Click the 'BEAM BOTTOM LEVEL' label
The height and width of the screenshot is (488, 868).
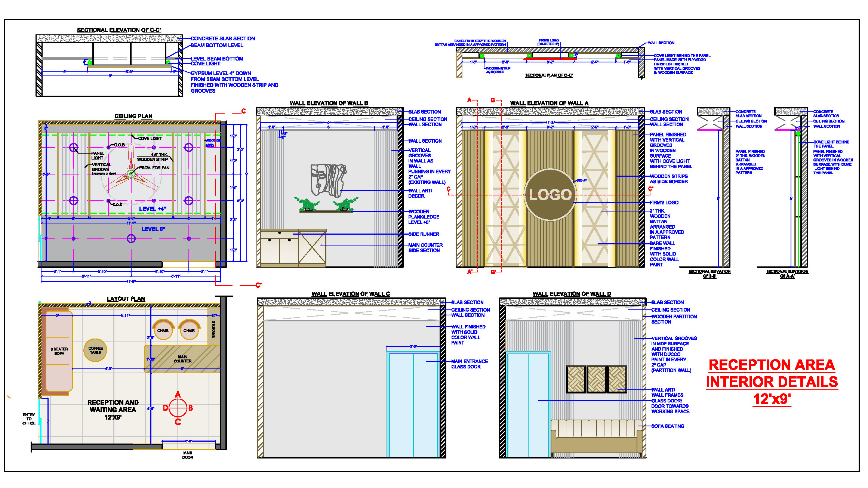click(217, 45)
